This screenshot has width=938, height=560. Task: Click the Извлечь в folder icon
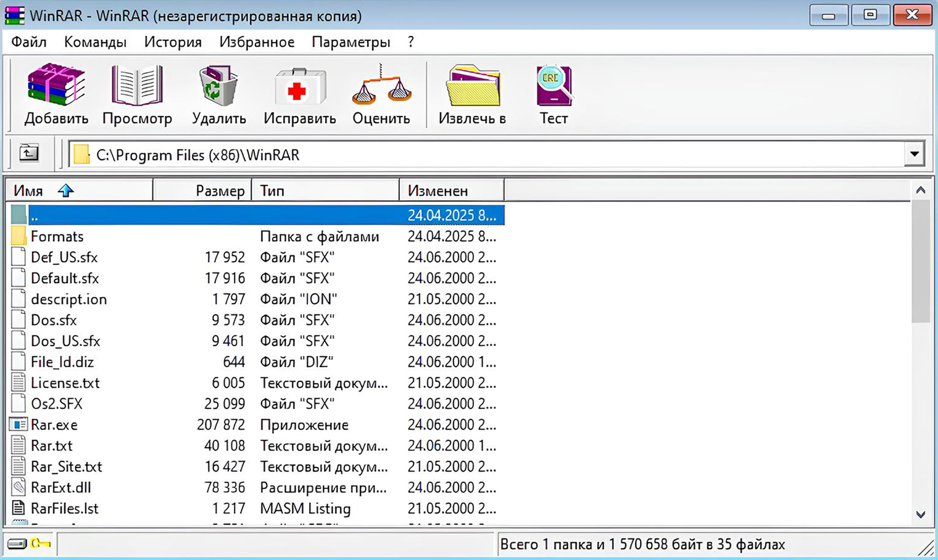point(473,85)
